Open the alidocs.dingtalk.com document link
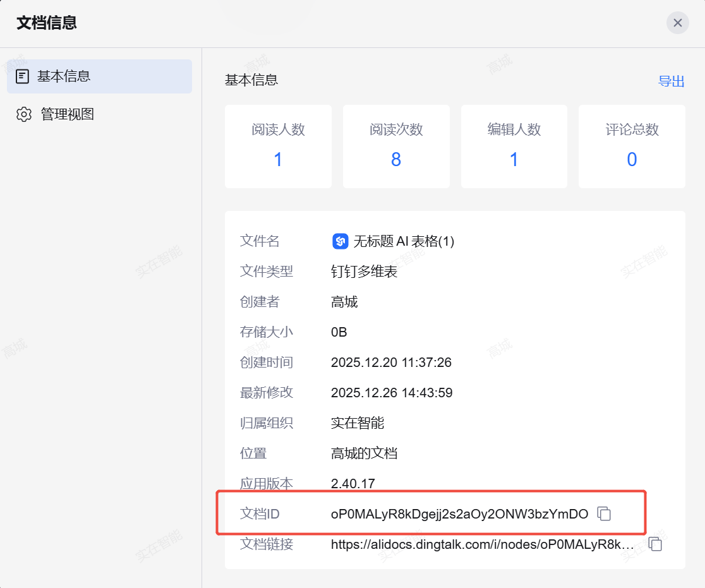Image resolution: width=705 pixels, height=588 pixels. pos(482,544)
